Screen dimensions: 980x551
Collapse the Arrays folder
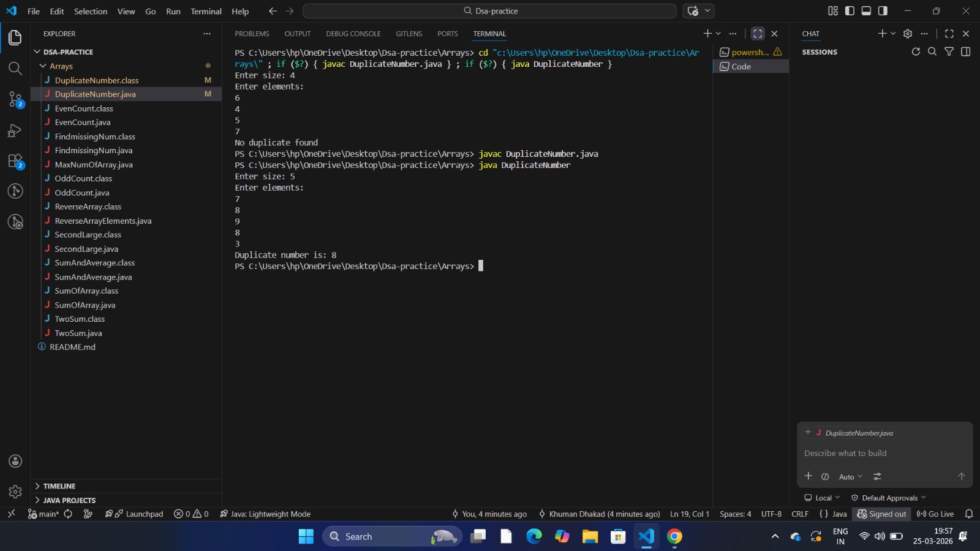coord(61,66)
